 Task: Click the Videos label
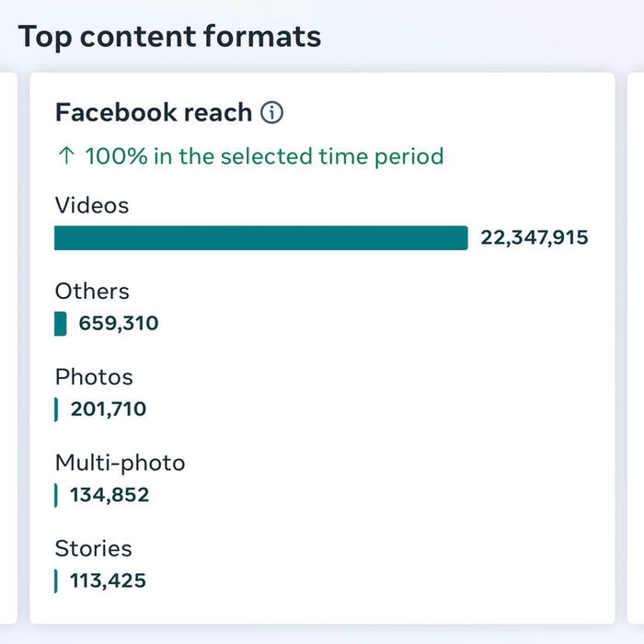click(92, 205)
